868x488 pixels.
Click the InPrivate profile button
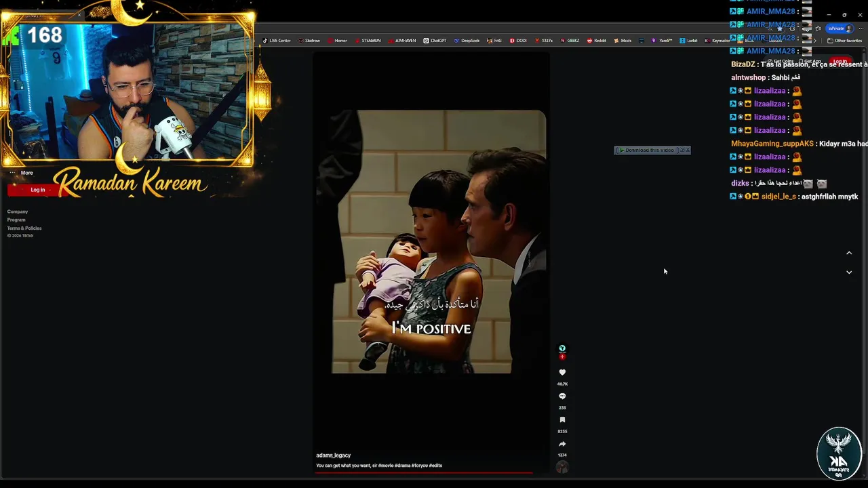(x=840, y=28)
